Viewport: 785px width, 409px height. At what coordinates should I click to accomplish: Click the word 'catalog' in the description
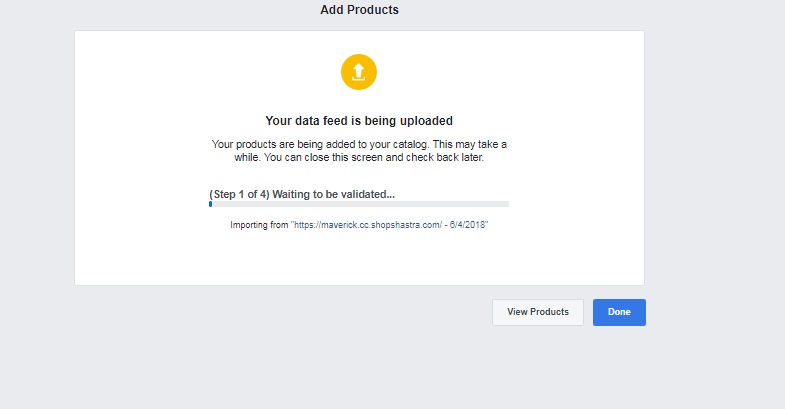pyautogui.click(x=410, y=144)
